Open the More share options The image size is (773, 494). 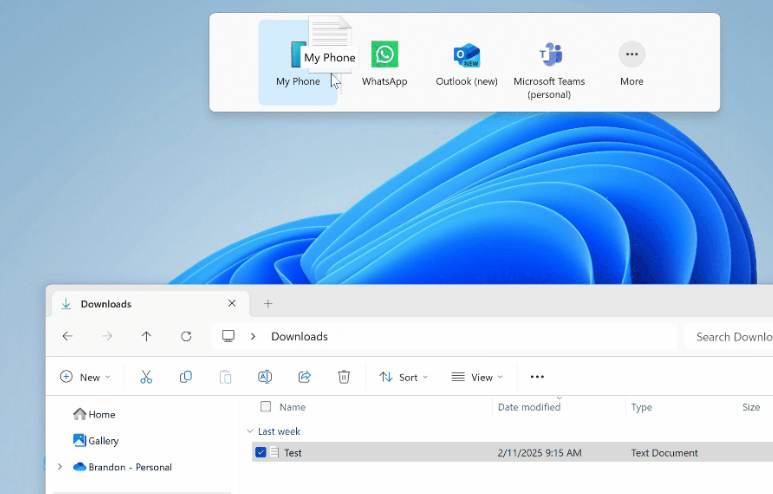click(632, 63)
